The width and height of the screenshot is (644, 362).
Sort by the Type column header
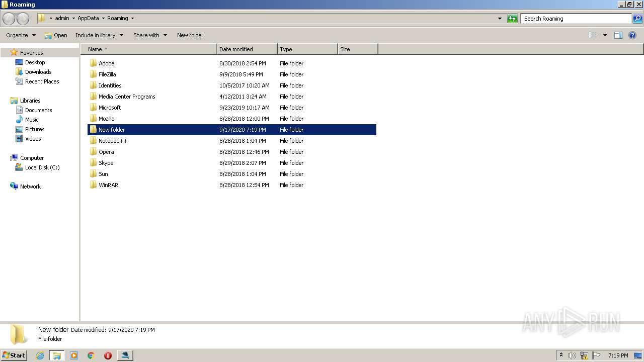click(x=307, y=49)
